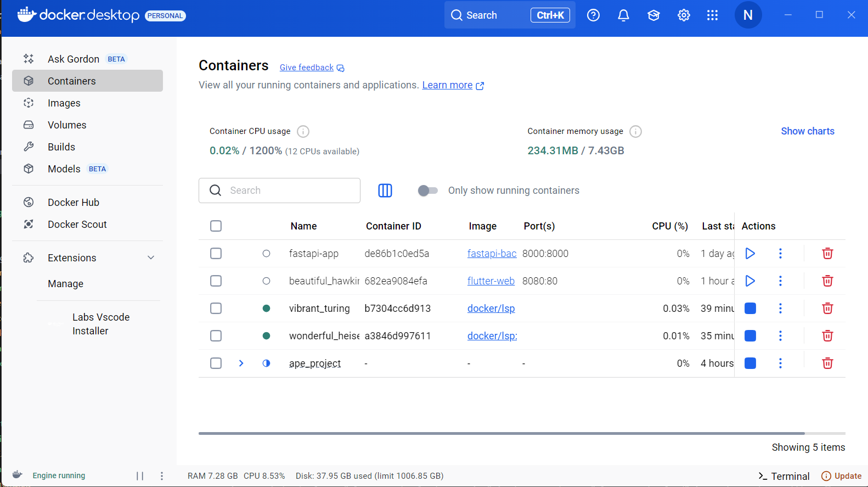Go to Volumes in the sidebar
This screenshot has width=868, height=487.
(x=87, y=125)
